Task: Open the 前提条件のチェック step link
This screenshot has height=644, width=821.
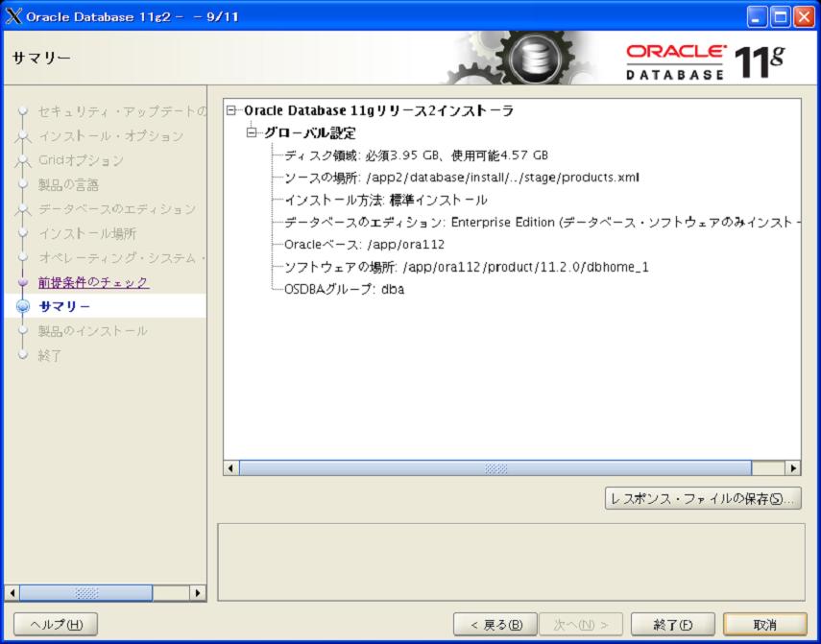Action: [94, 282]
